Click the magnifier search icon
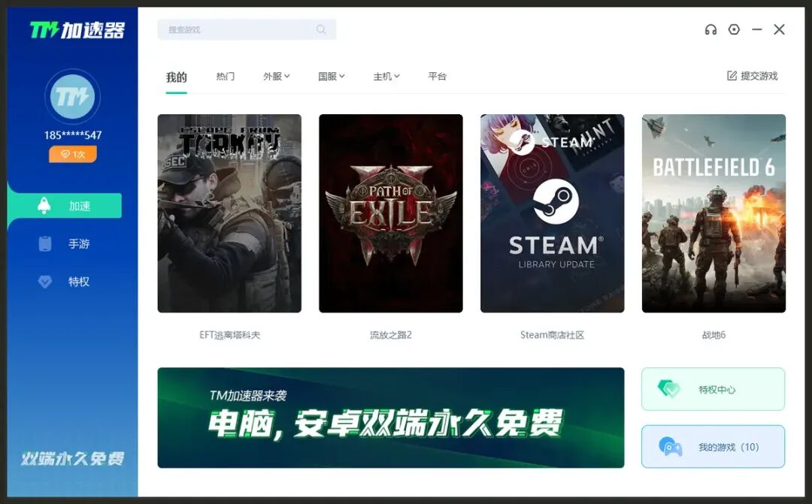 [321, 29]
